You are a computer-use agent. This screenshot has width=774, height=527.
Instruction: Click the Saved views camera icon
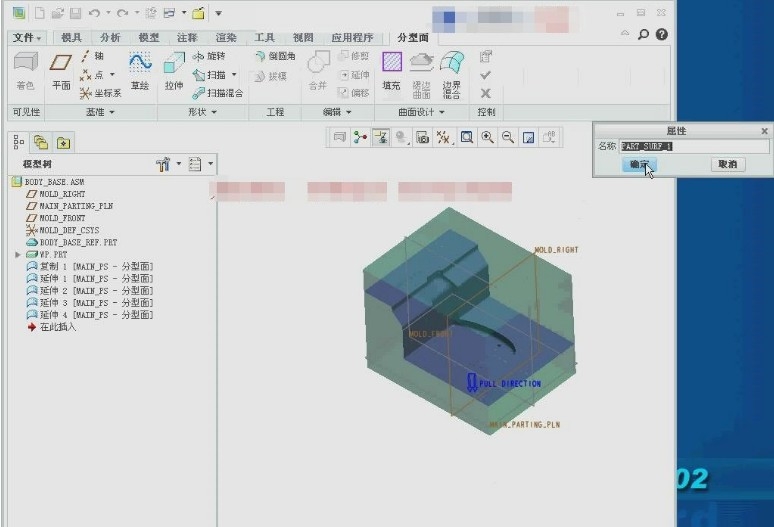[x=422, y=137]
